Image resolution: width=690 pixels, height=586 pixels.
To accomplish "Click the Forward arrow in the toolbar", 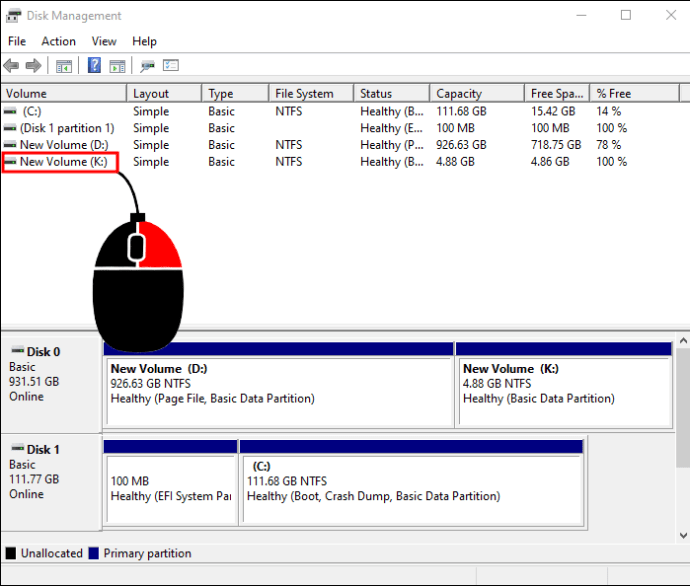I will pos(33,66).
